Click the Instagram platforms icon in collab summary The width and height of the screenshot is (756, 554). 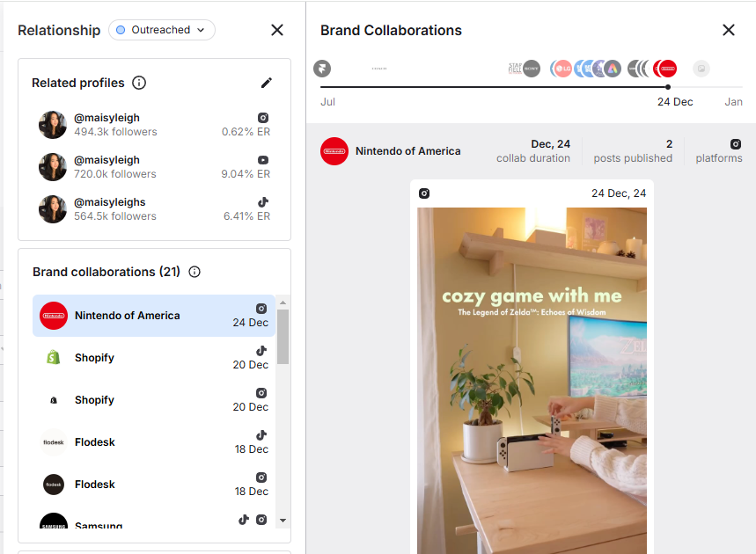tap(736, 144)
